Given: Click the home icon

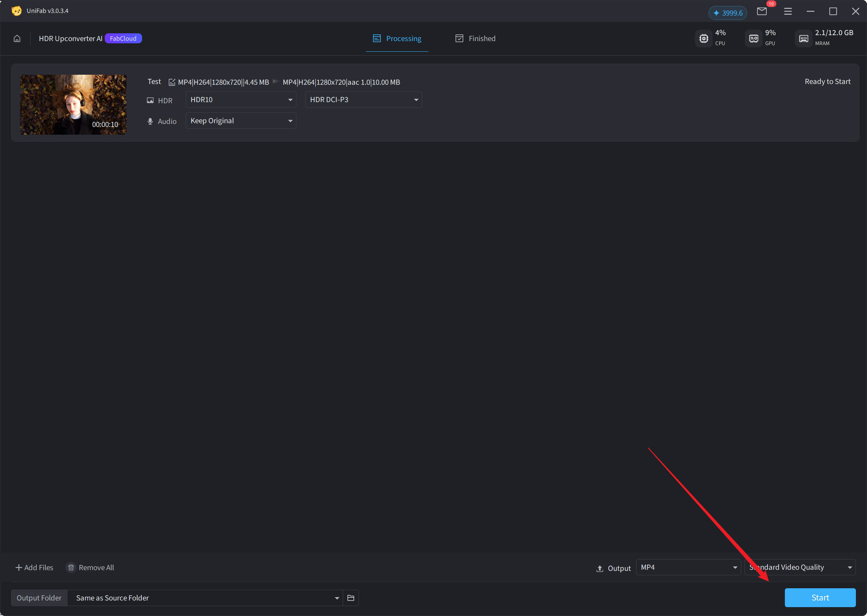Looking at the screenshot, I should [x=17, y=39].
